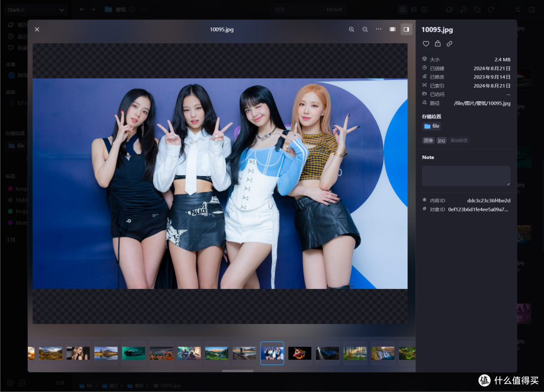Screen dimensions: 544x392
Task: Select the autumn mountain thumbnail in filmstrip
Action: point(51,353)
